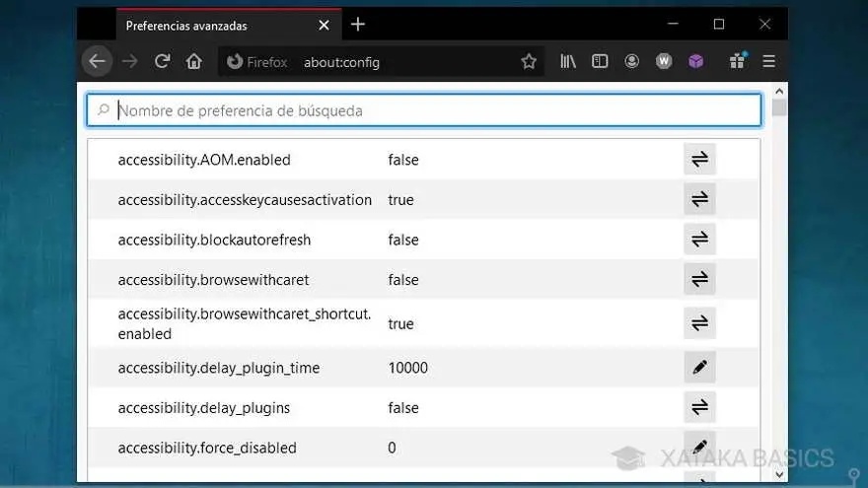Image resolution: width=868 pixels, height=488 pixels.
Task: Click the W extension icon
Action: tap(664, 61)
